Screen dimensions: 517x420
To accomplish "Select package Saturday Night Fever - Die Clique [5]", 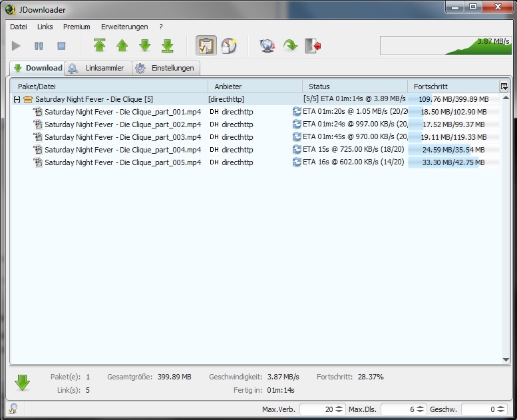I will (x=94, y=99).
